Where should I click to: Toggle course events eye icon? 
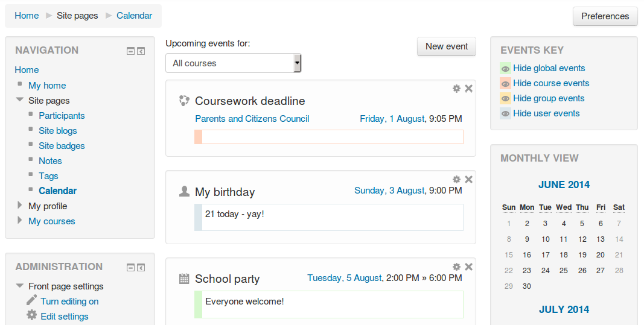click(506, 83)
